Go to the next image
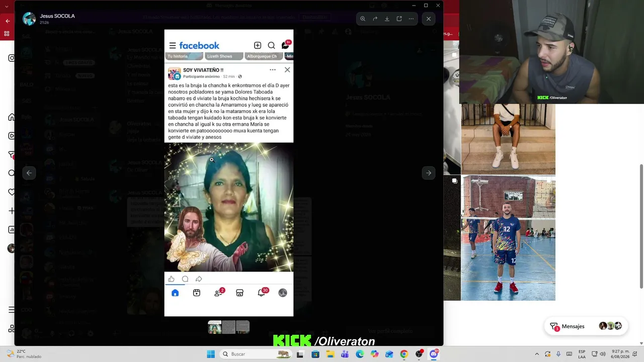Screen dimensions: 644x362 pos(429,173)
